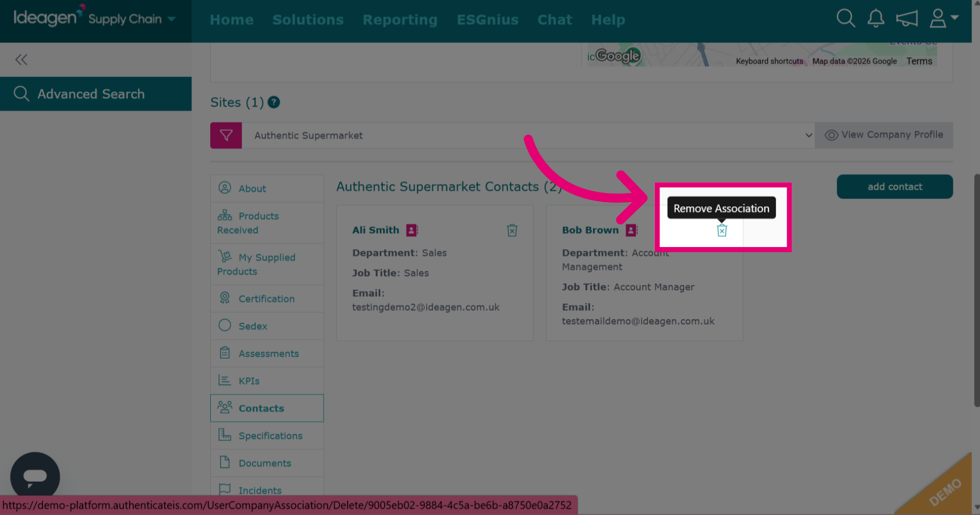Open My Supplied Products section
Image resolution: width=980 pixels, height=515 pixels.
267,264
